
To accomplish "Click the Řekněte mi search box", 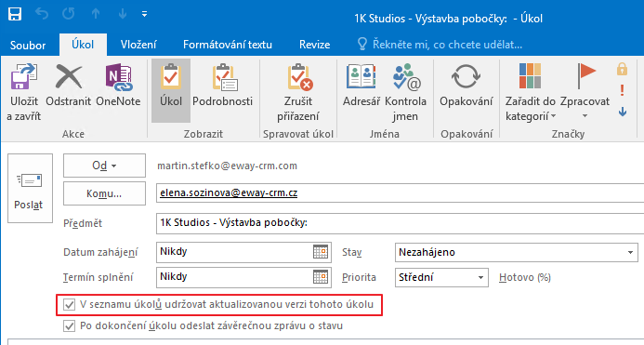I will (x=440, y=45).
